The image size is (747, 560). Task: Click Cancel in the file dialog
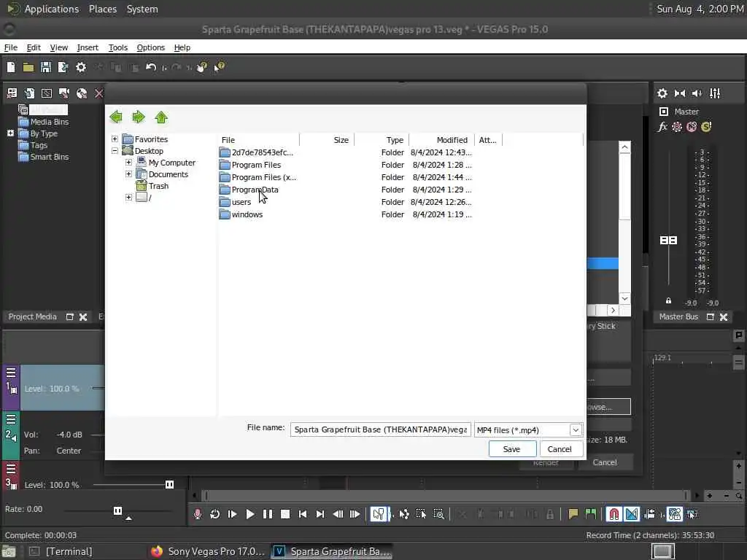tap(560, 449)
